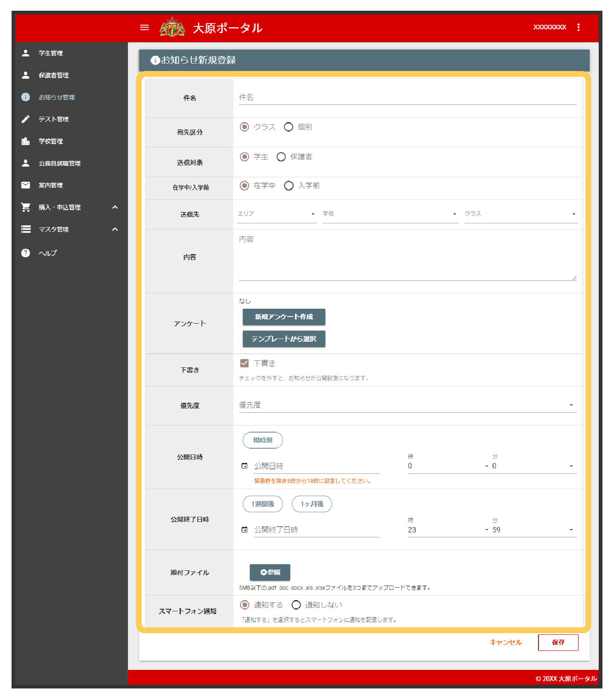Select 通知する for smartphone notification
This screenshot has width=614, height=700.
click(x=245, y=605)
